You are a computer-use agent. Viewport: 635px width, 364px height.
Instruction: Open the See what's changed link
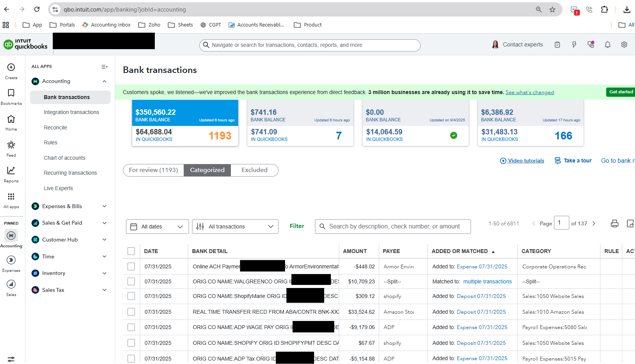tap(530, 93)
